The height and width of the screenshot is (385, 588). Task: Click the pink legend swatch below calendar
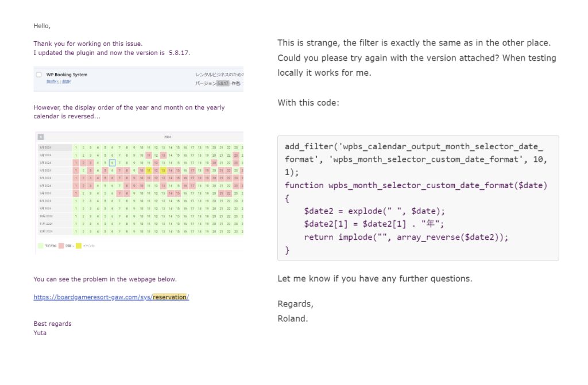point(61,246)
